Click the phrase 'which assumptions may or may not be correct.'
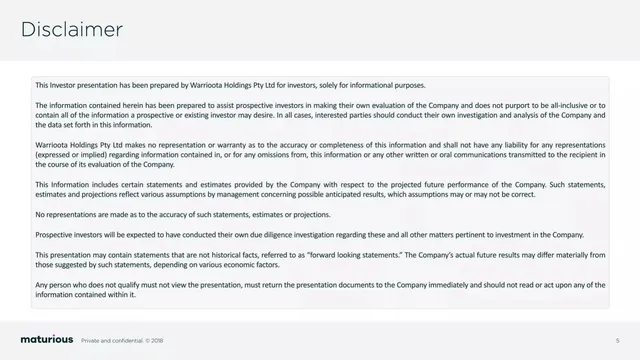Image resolution: width=640 pixels, height=360 pixels. pyautogui.click(x=461, y=195)
